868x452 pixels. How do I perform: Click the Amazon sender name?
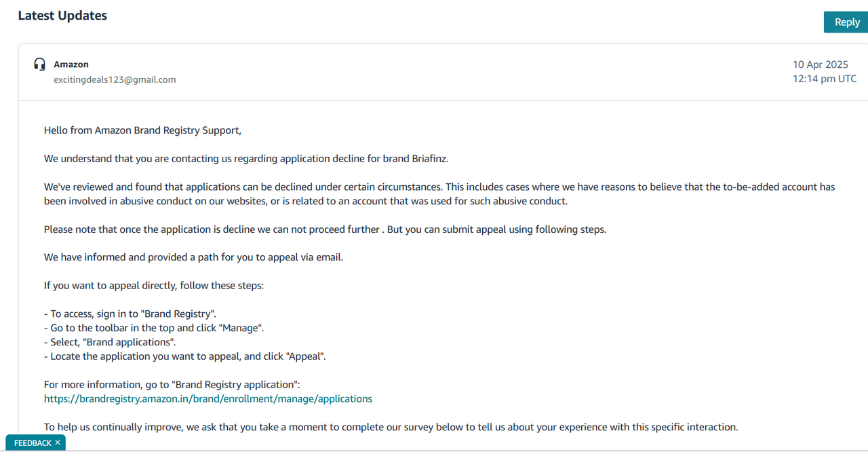click(x=71, y=64)
